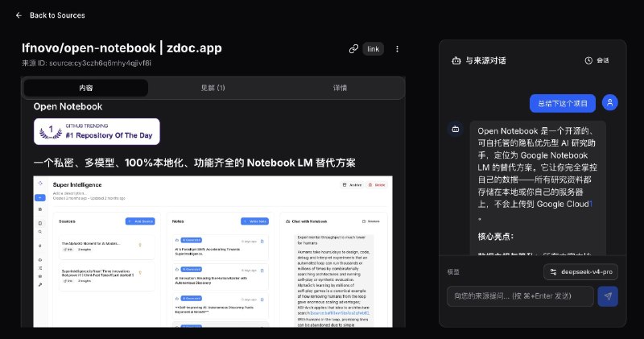This screenshot has width=644, height=339.
Task: Open the three-dot more options menu
Action: pyautogui.click(x=397, y=49)
